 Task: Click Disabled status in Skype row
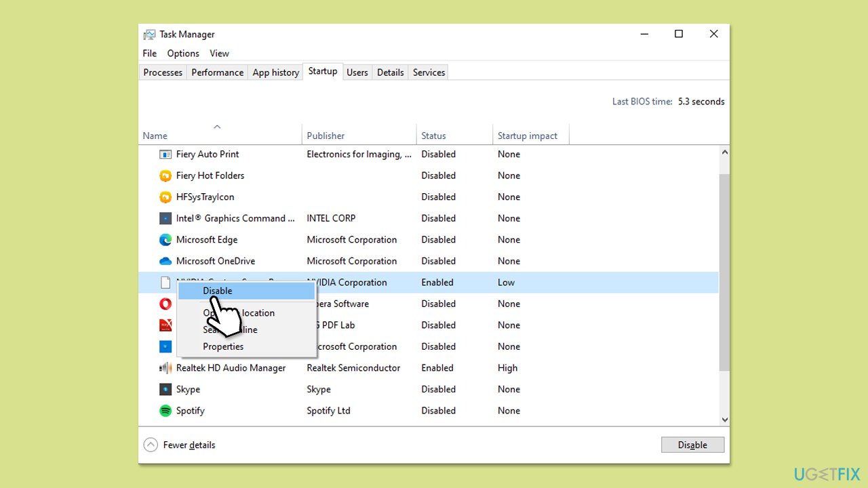tap(439, 390)
